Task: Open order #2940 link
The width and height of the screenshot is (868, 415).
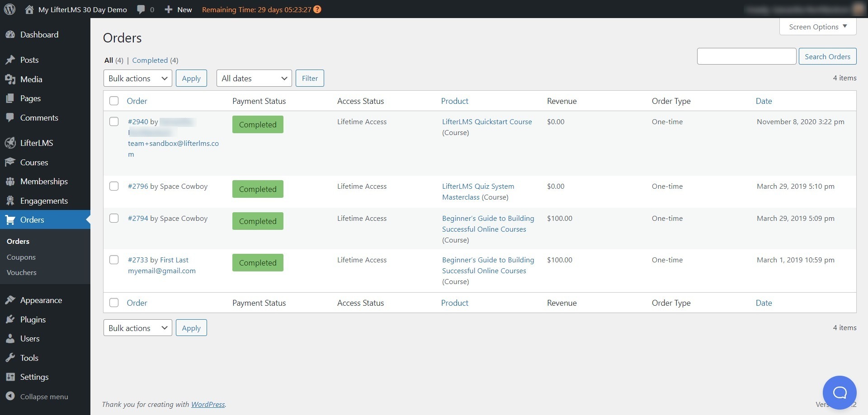Action: [x=138, y=121]
